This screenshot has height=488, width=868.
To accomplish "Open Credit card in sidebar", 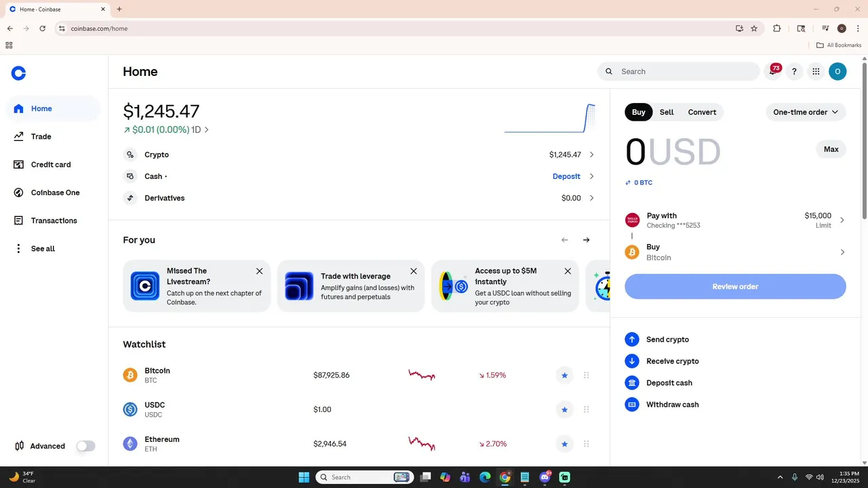I will tap(54, 165).
